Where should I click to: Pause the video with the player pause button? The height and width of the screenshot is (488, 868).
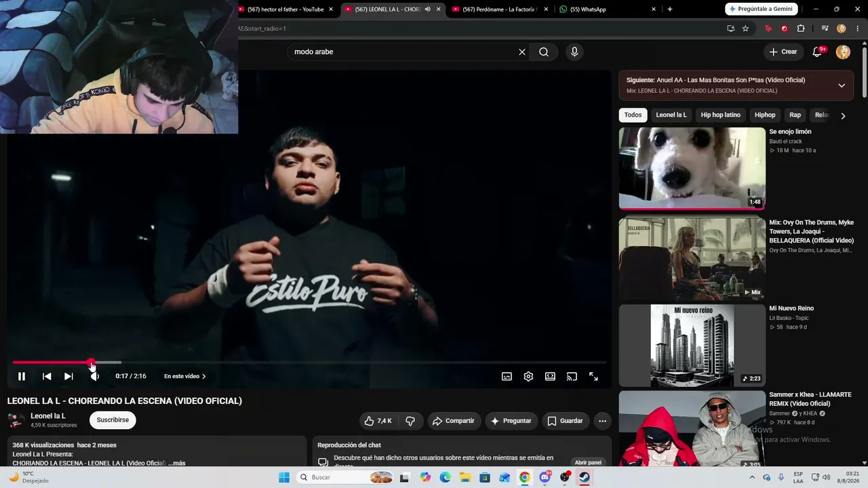coord(22,376)
